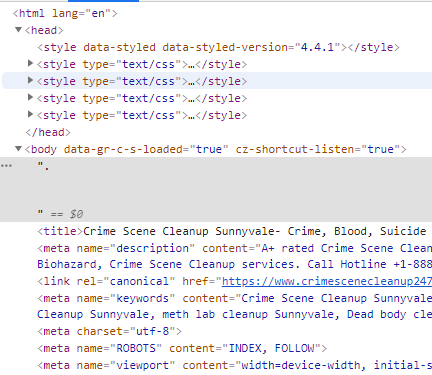
Task: Click the "4.4.1" data-styled-version value
Action: [317, 47]
